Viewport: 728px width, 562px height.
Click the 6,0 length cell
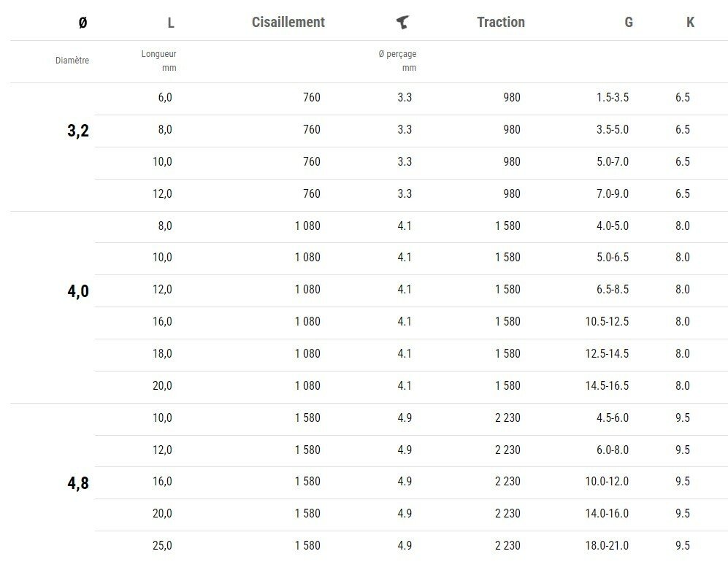165,98
